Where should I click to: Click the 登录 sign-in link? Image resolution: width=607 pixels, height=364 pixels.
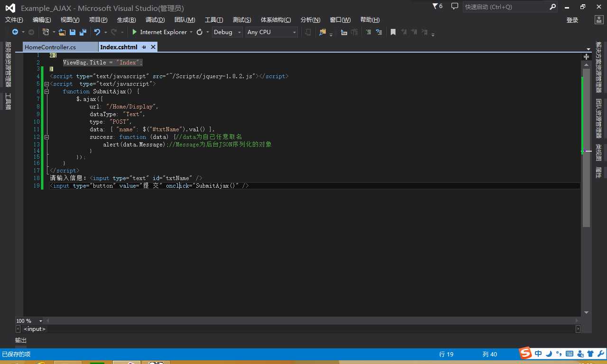[572, 20]
